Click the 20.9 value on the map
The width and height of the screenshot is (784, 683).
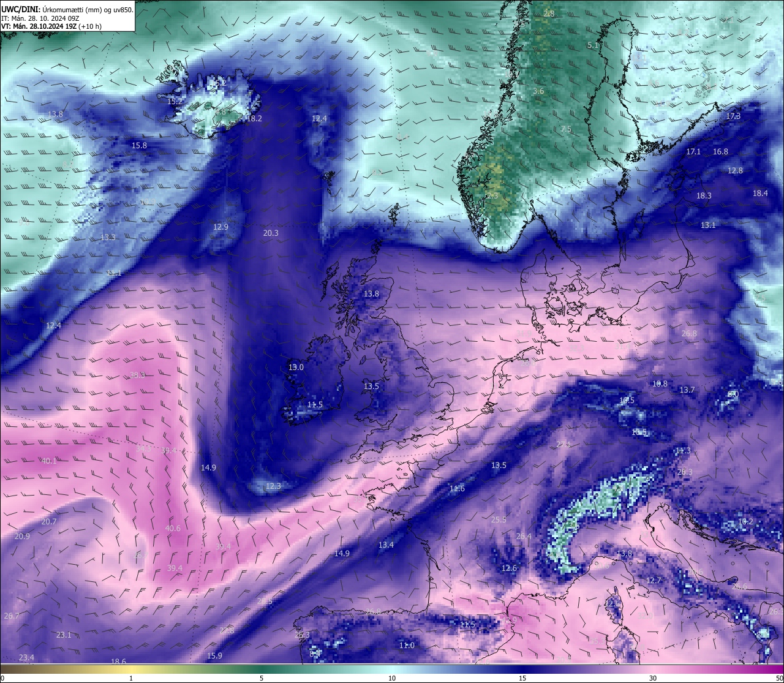pos(22,536)
